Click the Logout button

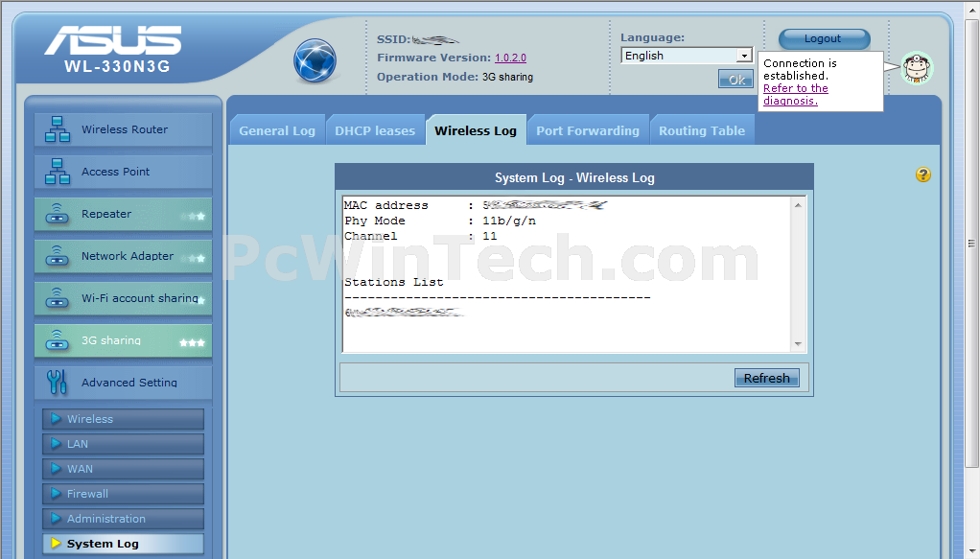pyautogui.click(x=824, y=38)
